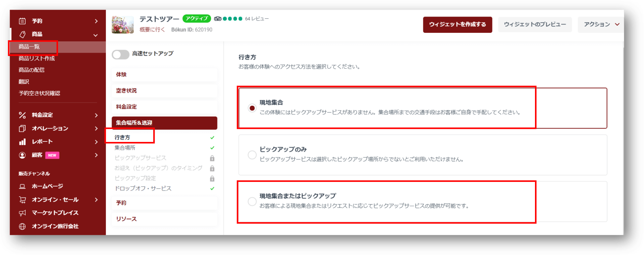The height and width of the screenshot is (255, 644).
Task: Follow the 概要に行く link
Action: pyautogui.click(x=152, y=30)
